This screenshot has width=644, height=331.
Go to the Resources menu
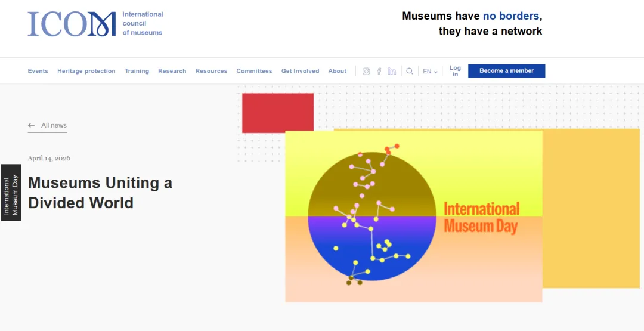[211, 71]
